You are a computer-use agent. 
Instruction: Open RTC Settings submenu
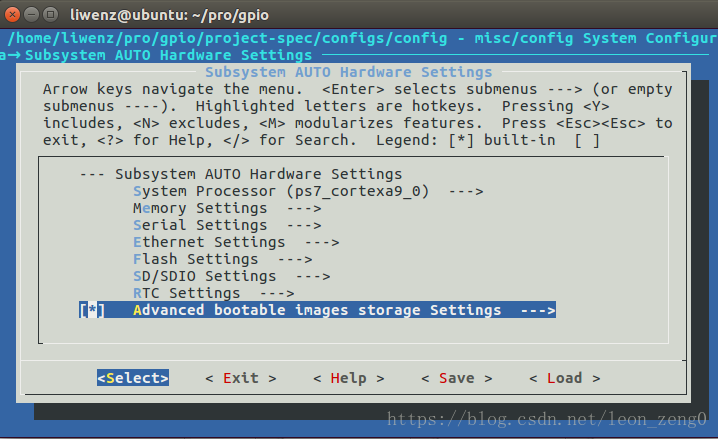[213, 293]
